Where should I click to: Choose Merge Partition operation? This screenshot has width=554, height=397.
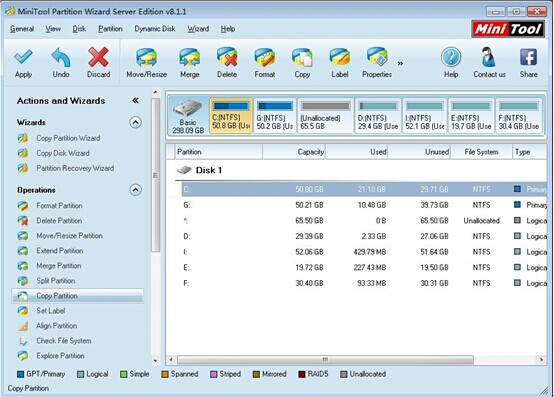coord(59,266)
